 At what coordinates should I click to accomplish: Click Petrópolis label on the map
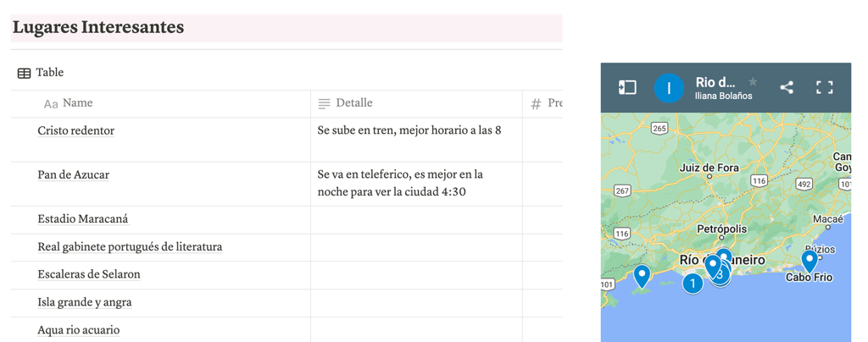[722, 229]
